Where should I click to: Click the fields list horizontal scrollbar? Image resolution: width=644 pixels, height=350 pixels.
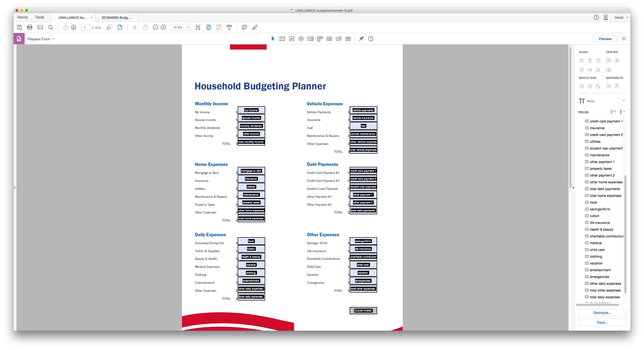[597, 305]
